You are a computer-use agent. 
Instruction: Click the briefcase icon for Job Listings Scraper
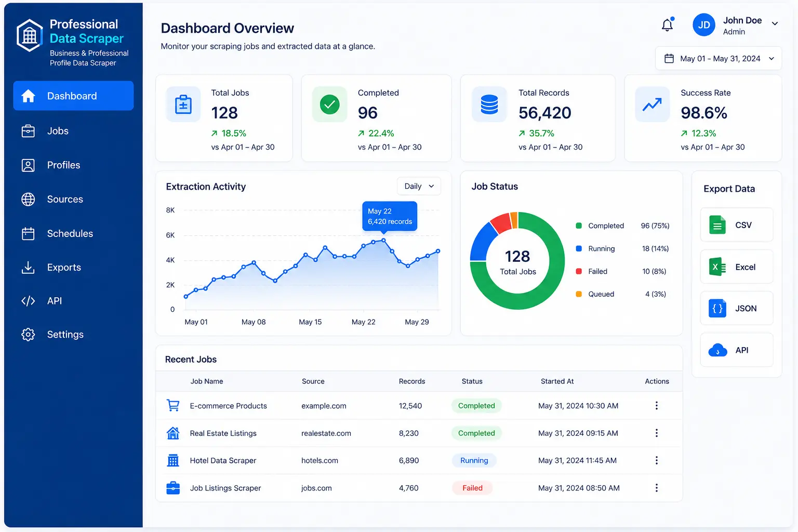pyautogui.click(x=173, y=488)
